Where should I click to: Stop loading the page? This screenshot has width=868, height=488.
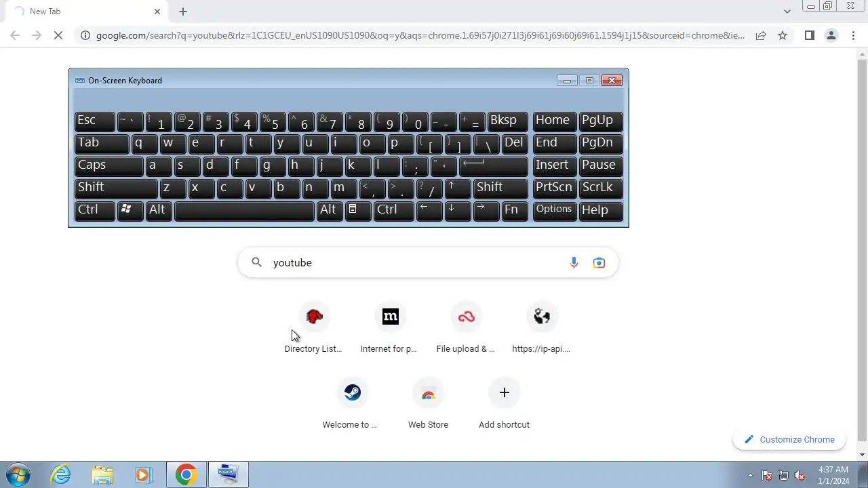(58, 35)
